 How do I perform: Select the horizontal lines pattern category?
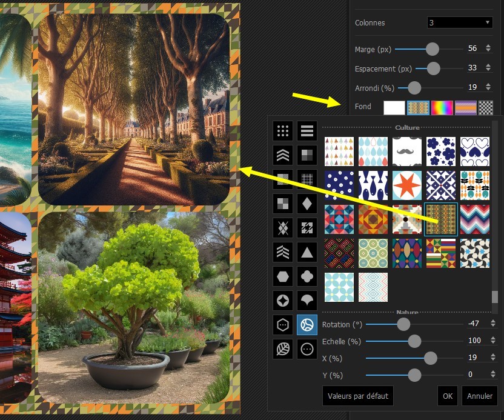pyautogui.click(x=307, y=131)
